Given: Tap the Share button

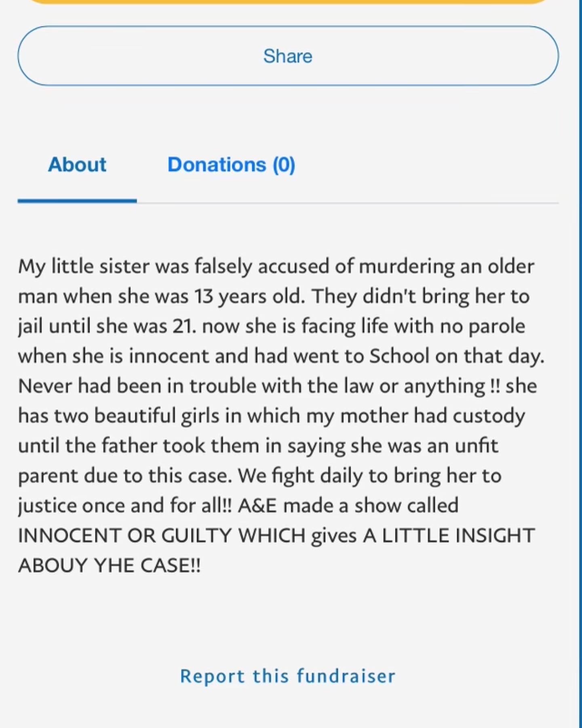Looking at the screenshot, I should (288, 56).
